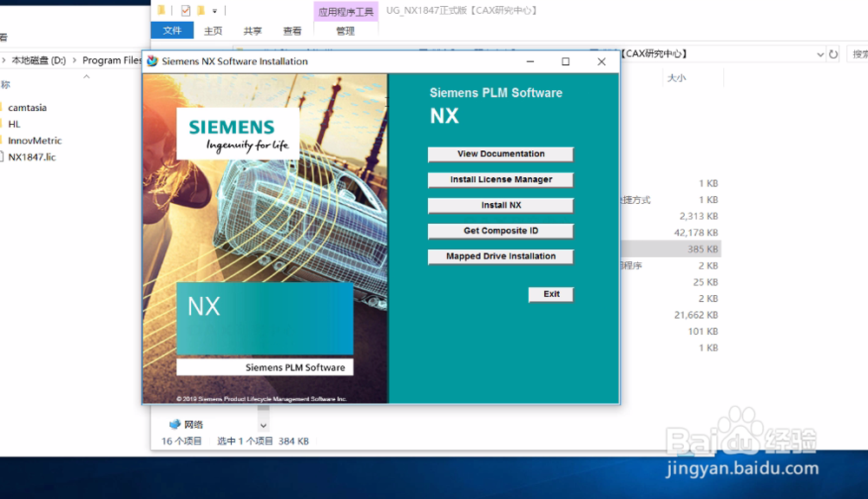Click Install License Manager button
This screenshot has width=868, height=499.
point(501,180)
